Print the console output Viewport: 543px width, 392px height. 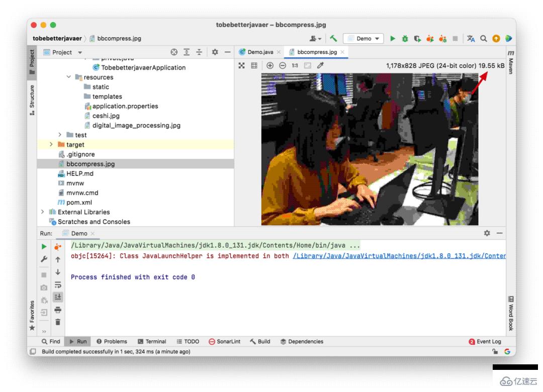(x=57, y=310)
